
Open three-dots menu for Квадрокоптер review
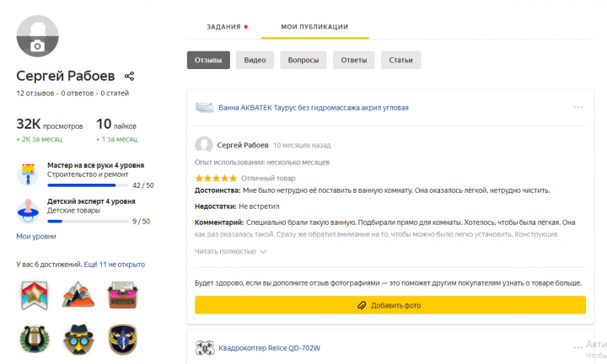[x=577, y=346]
